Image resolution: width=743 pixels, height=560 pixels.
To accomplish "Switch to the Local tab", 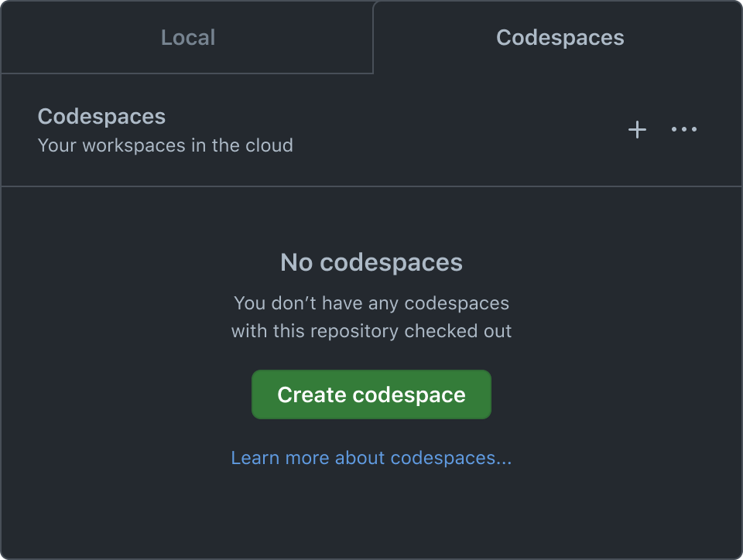I will 187,37.
